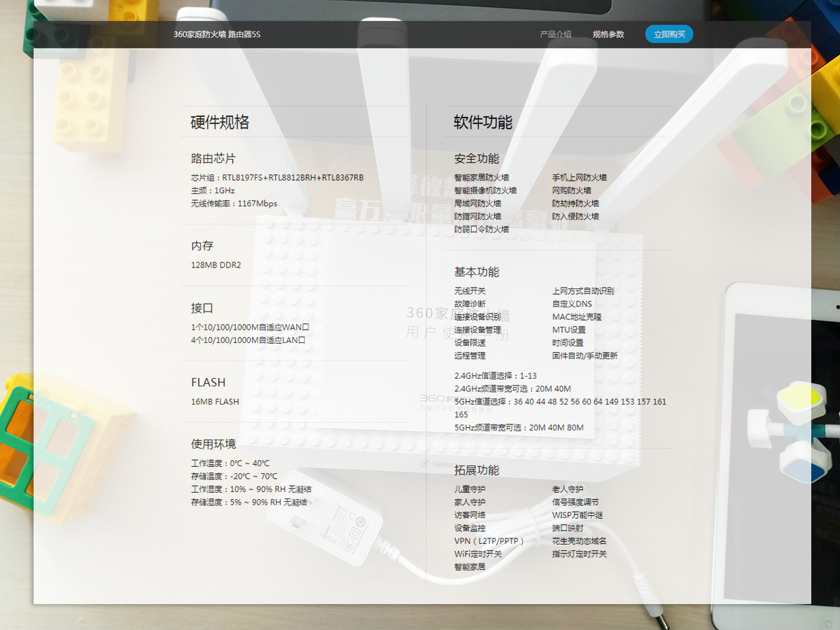Click the VPN（L2TP/PPTP）item

489,541
